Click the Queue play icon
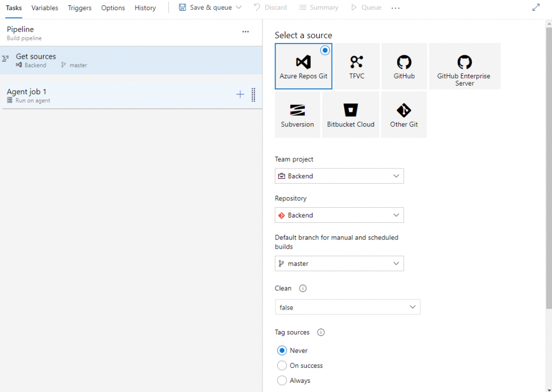Screen dimensions: 552x392 [x=354, y=8]
